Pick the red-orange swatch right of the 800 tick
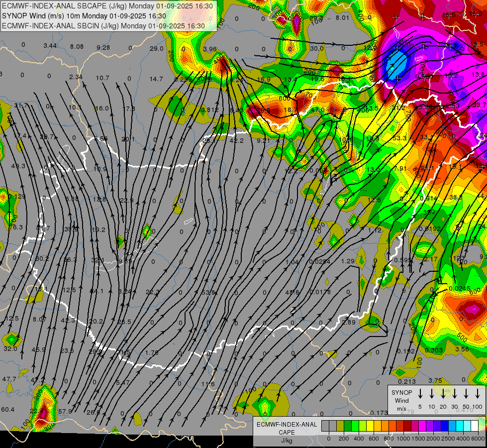This screenshot has height=448, width=487. coord(392,426)
